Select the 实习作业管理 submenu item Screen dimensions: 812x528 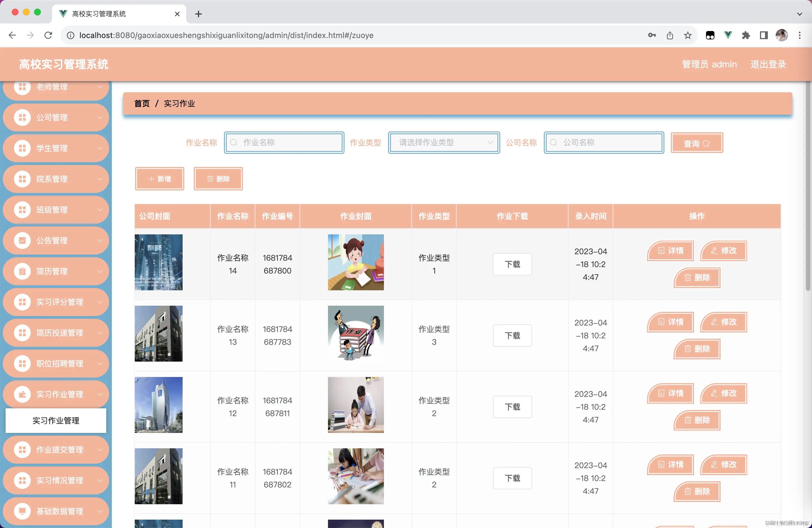[x=56, y=421]
